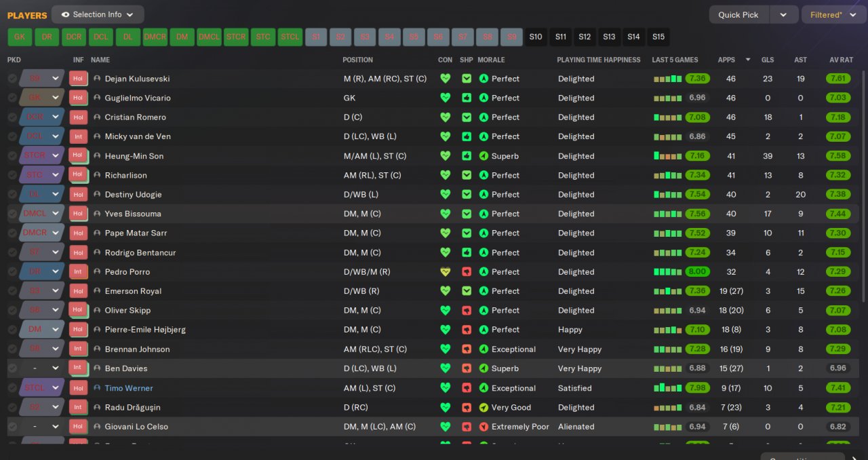Click the Alienated playing time cell for Lo Celso
This screenshot has height=460, width=868.
pyautogui.click(x=576, y=427)
